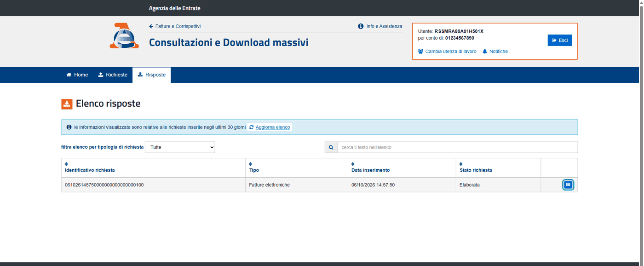The width and height of the screenshot is (644, 266).
Task: Click the account number 01234567890
Action: (x=460, y=38)
